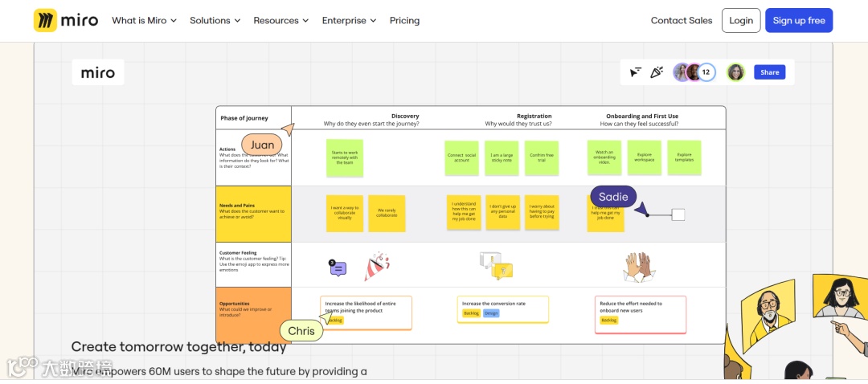Select the 'We rarely collaborate' yellow sticky
The width and height of the screenshot is (868, 384).
click(387, 213)
